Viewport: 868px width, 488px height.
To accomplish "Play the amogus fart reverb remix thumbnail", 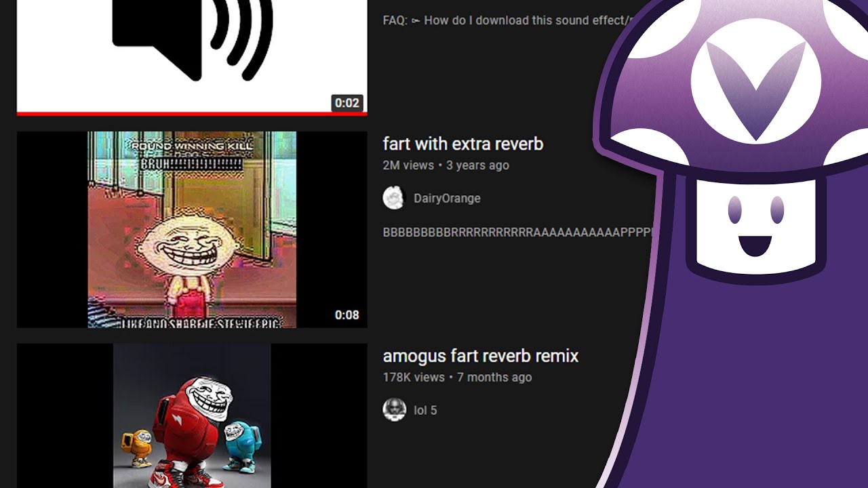I will 192,415.
